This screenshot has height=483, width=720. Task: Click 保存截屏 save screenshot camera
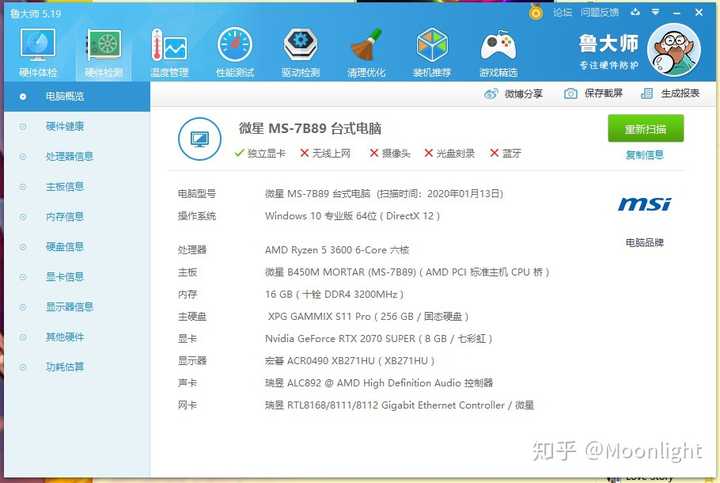[x=593, y=94]
